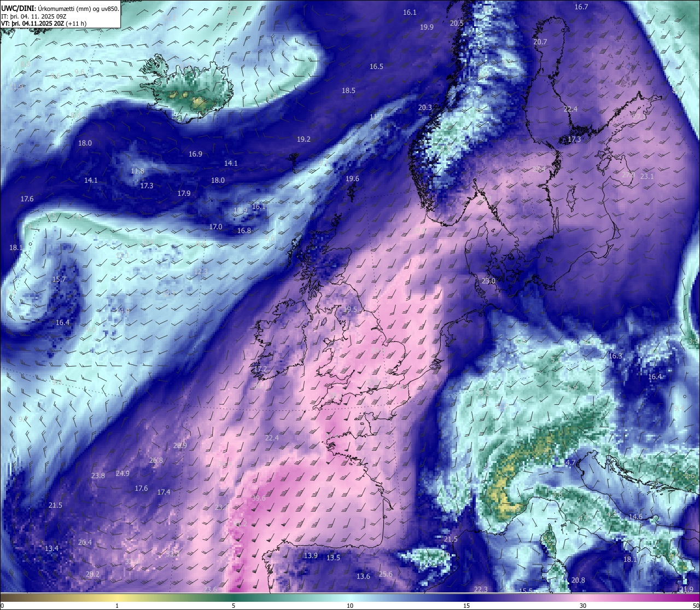Click the 16.3 value label

click(x=615, y=356)
